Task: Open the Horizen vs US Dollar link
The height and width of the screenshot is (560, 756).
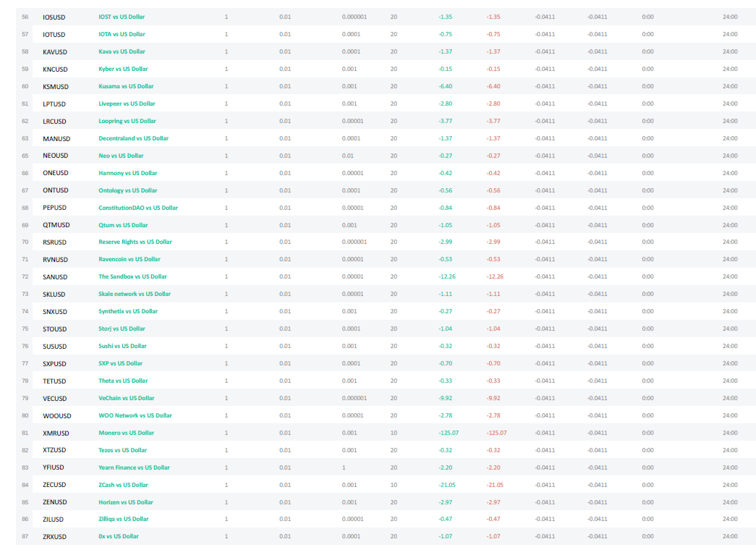Action: [126, 503]
